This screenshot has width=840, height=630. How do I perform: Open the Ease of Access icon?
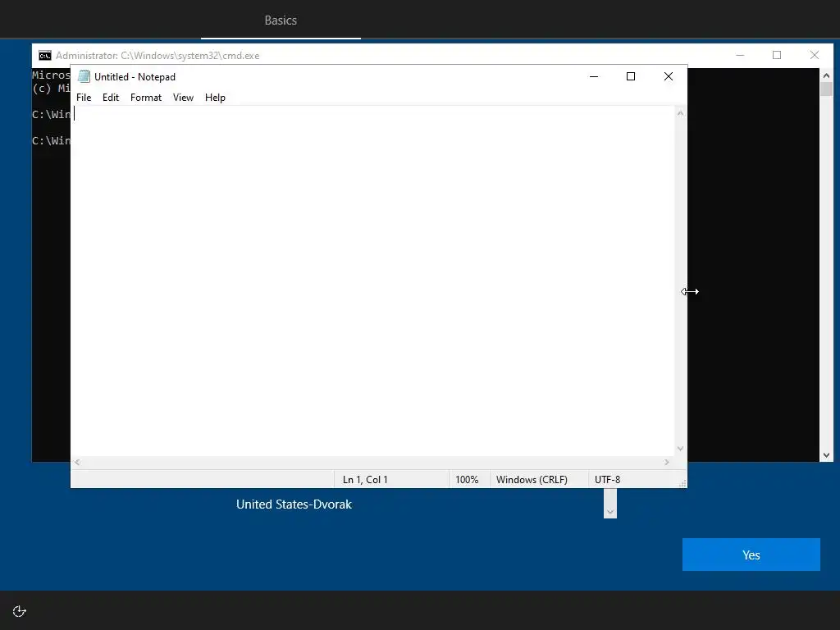pyautogui.click(x=20, y=611)
